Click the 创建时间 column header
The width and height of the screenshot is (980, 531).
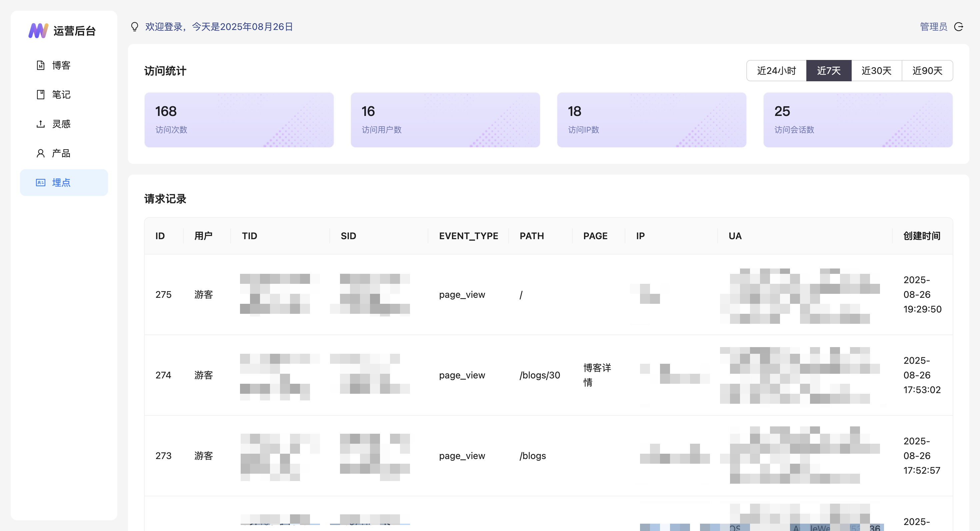tap(921, 236)
